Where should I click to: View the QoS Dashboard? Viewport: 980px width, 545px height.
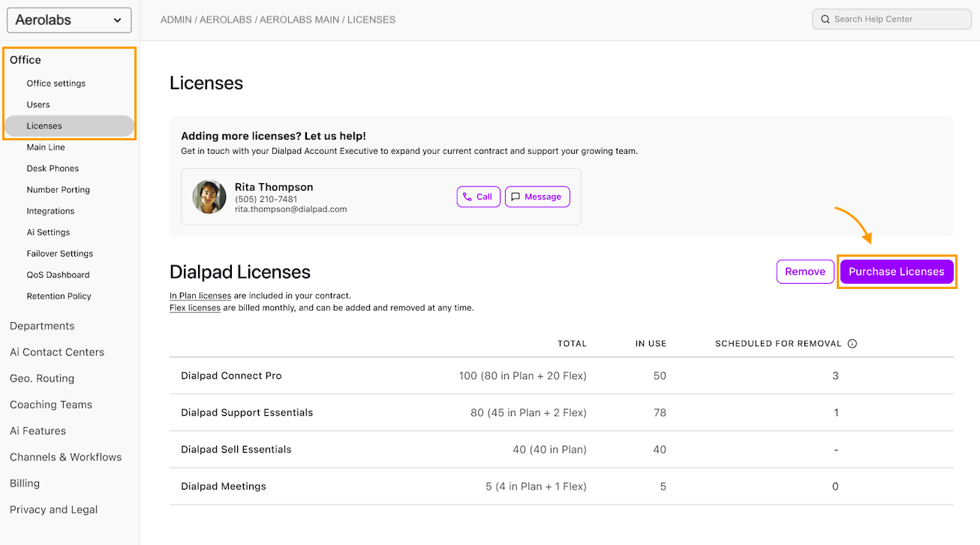pyautogui.click(x=58, y=275)
